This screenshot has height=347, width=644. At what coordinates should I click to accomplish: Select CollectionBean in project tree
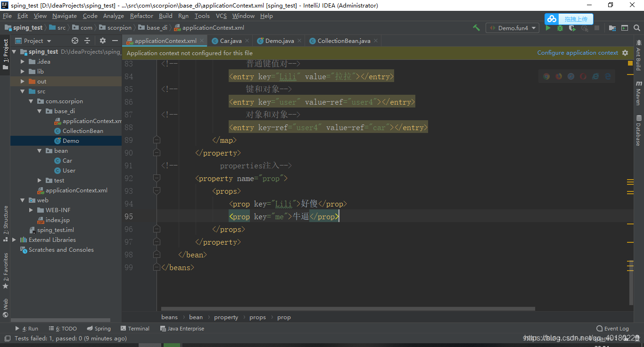[x=83, y=131]
